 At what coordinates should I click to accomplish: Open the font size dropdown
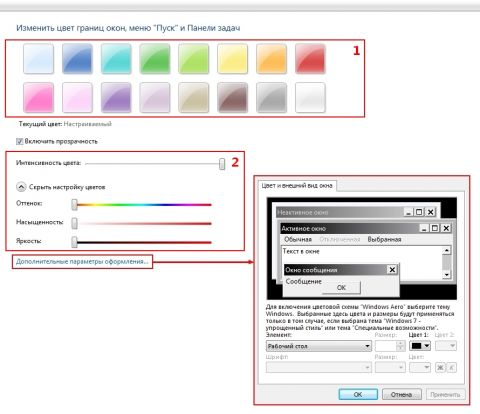tap(390, 368)
